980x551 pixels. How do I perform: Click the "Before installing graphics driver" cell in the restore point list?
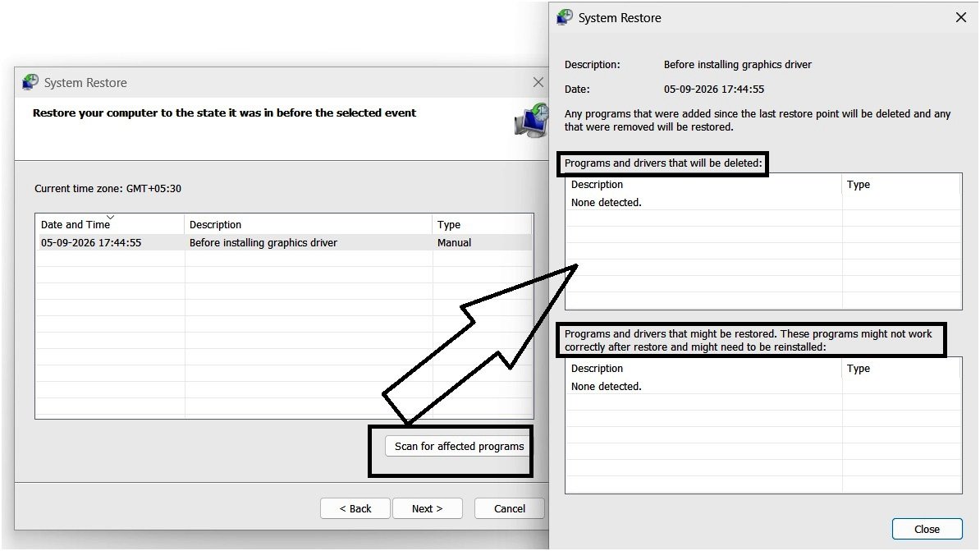point(263,243)
